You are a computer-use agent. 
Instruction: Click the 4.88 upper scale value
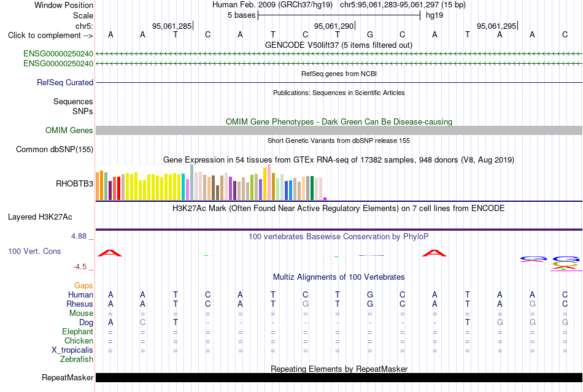point(79,236)
